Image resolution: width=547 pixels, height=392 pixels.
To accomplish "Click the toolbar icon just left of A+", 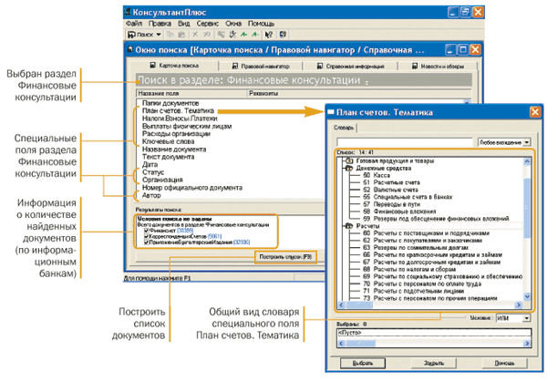I will click(232, 35).
